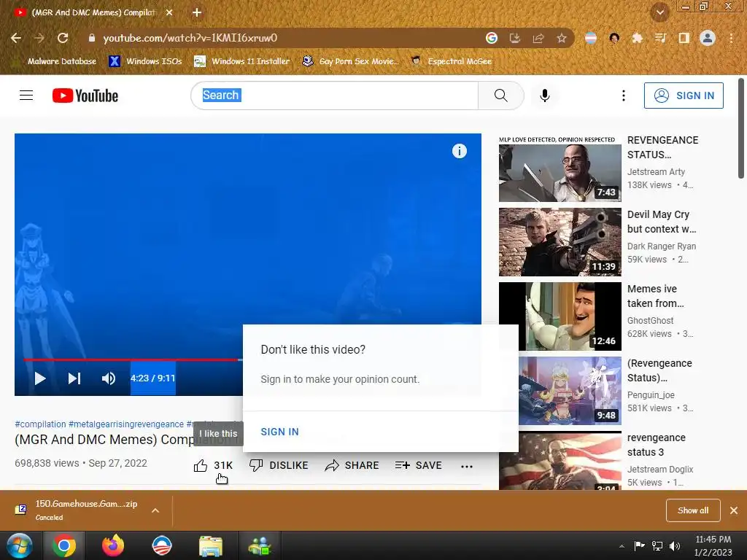This screenshot has width=747, height=560.
Task: Start voice search with microphone icon
Action: [x=544, y=96]
